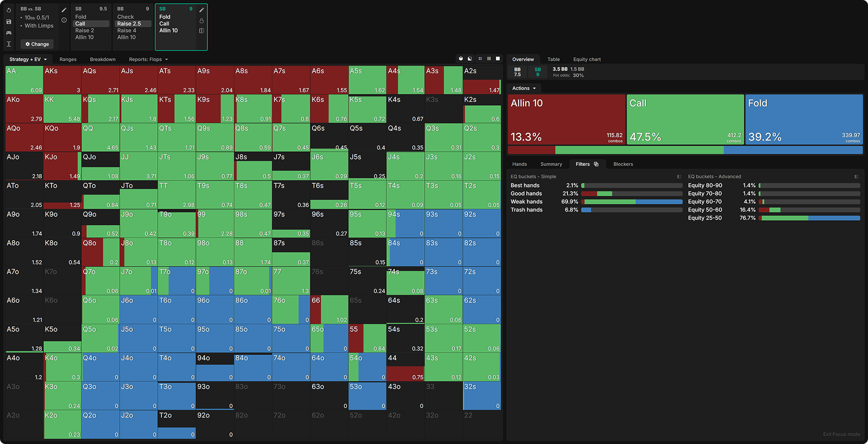Expand the Reports: Flops dropdown
The width and height of the screenshot is (868, 444).
[x=148, y=60]
